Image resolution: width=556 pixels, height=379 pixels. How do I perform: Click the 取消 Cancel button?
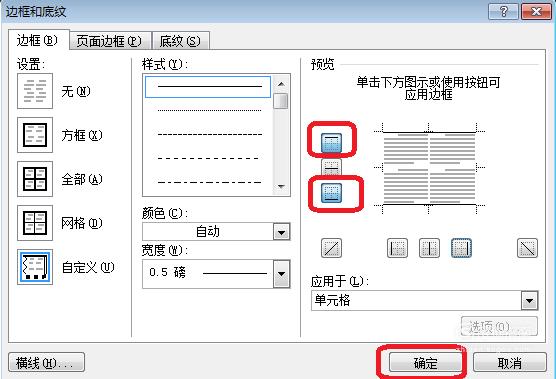510,362
